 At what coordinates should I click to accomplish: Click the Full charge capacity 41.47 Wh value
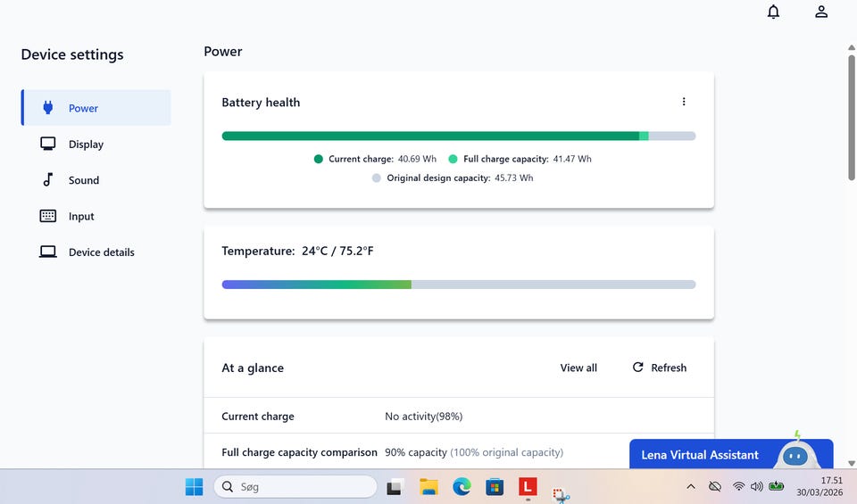(x=572, y=159)
